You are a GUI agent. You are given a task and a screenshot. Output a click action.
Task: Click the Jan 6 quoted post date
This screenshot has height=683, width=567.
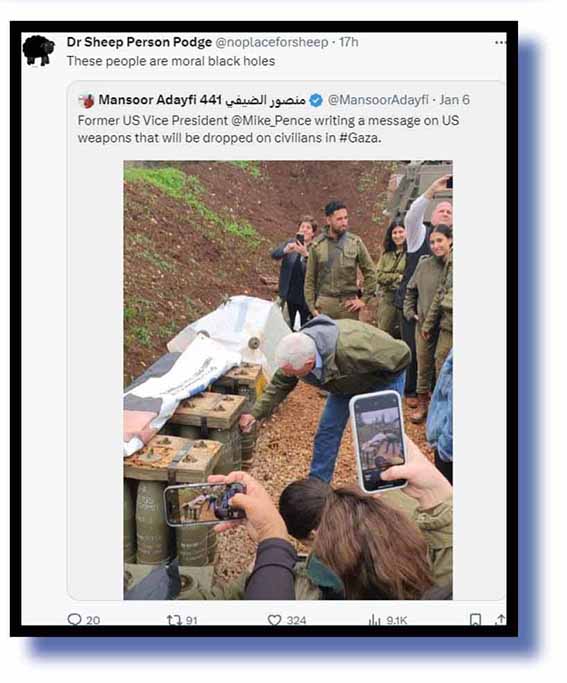pos(454,100)
